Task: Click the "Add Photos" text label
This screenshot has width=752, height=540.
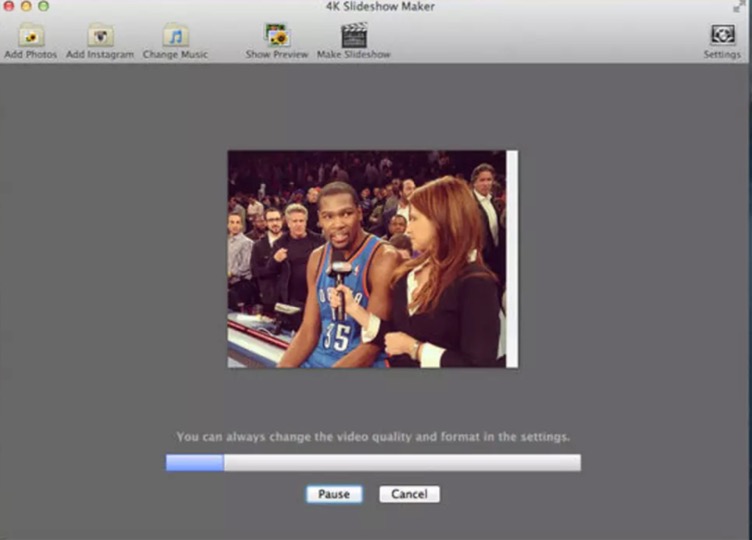Action: (x=30, y=55)
